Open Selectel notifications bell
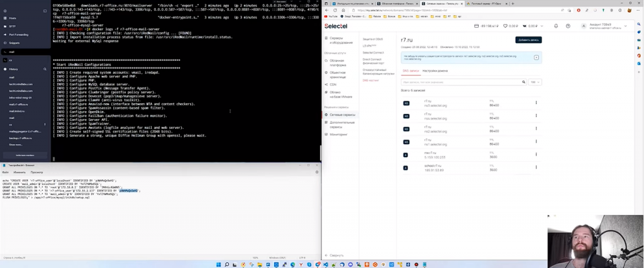 coord(556,26)
